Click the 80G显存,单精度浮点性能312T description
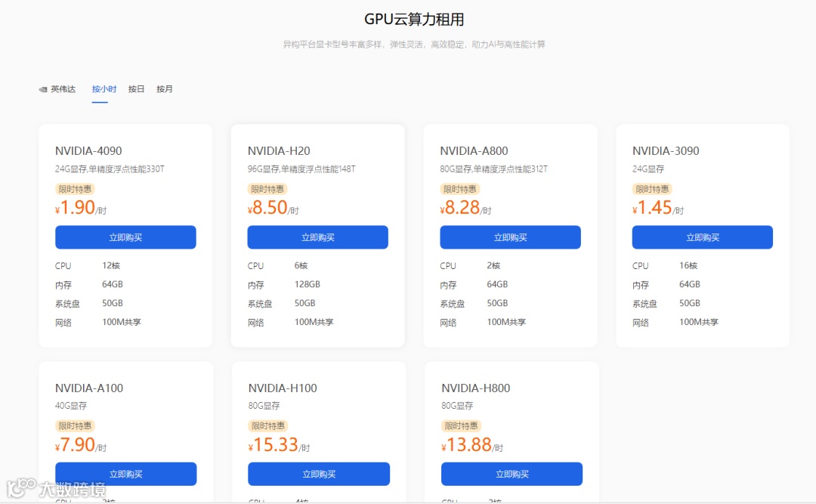 pos(494,169)
